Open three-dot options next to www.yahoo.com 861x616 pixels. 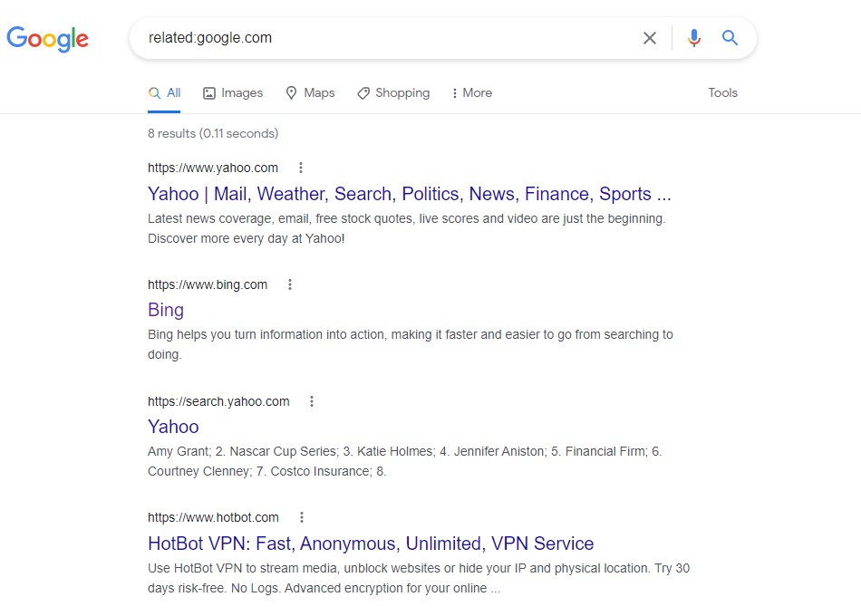(x=301, y=168)
